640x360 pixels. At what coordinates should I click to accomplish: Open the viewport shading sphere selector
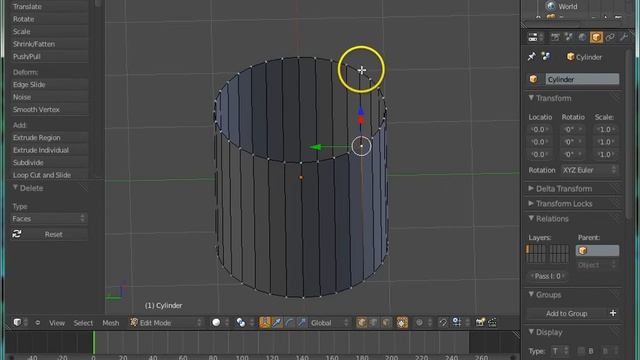(x=219, y=322)
